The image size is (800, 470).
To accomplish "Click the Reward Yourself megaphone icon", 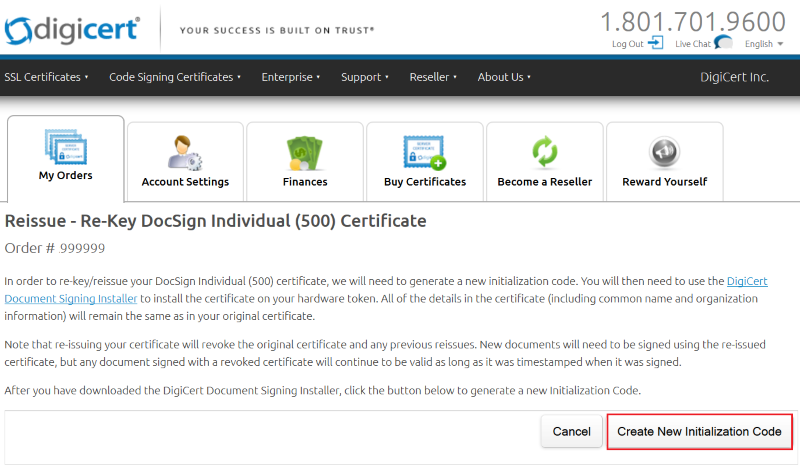I will (664, 151).
